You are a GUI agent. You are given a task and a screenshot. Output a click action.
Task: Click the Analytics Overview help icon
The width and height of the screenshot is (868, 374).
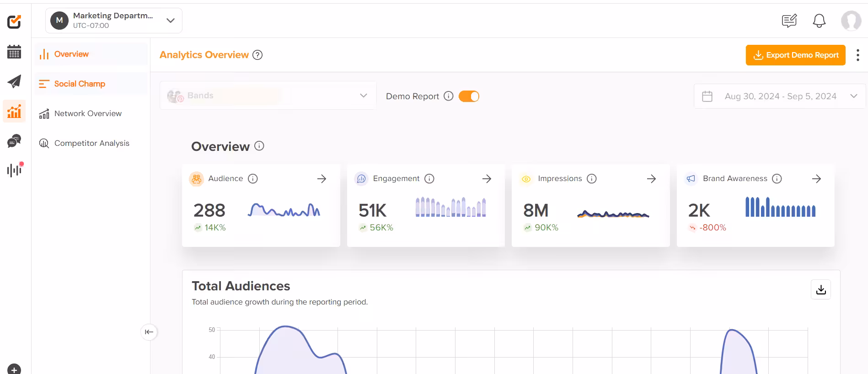[258, 55]
